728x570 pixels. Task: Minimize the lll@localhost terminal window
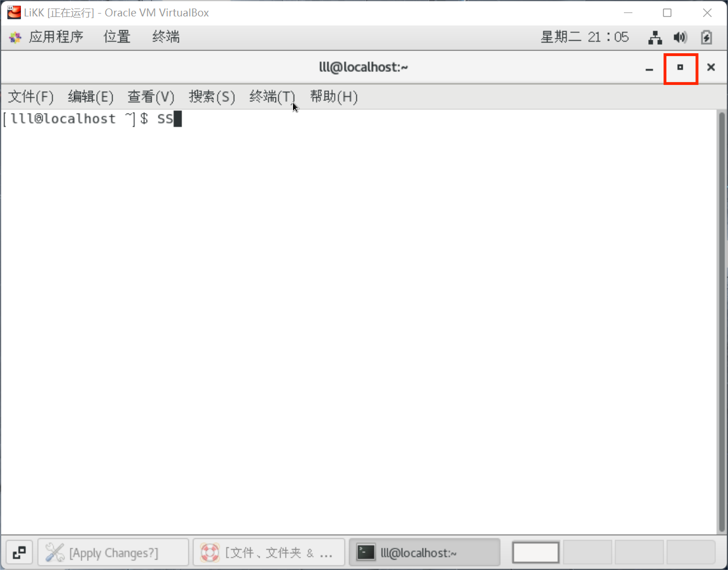(649, 68)
